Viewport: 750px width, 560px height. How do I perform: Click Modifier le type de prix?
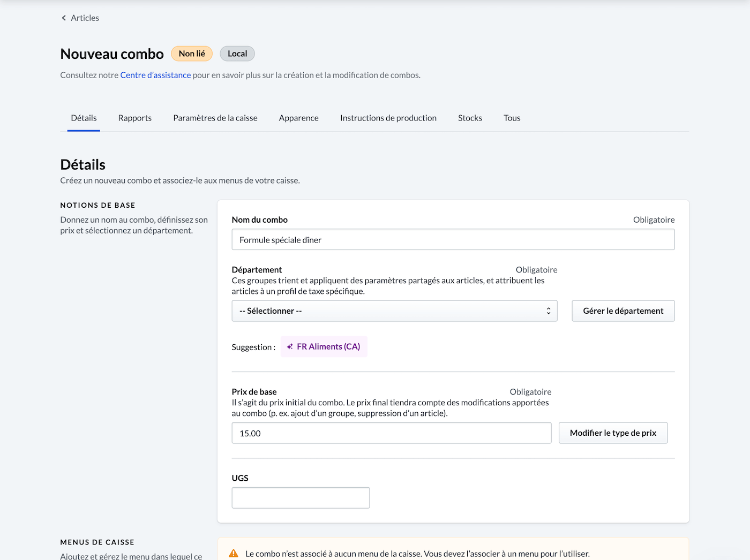pos(613,433)
